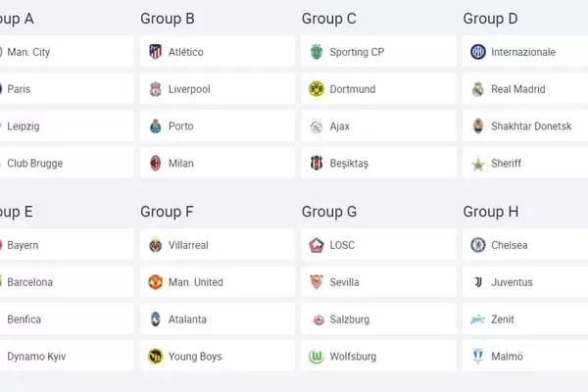Select the Wolfsburg crest icon
This screenshot has height=392, width=588.
(x=317, y=357)
